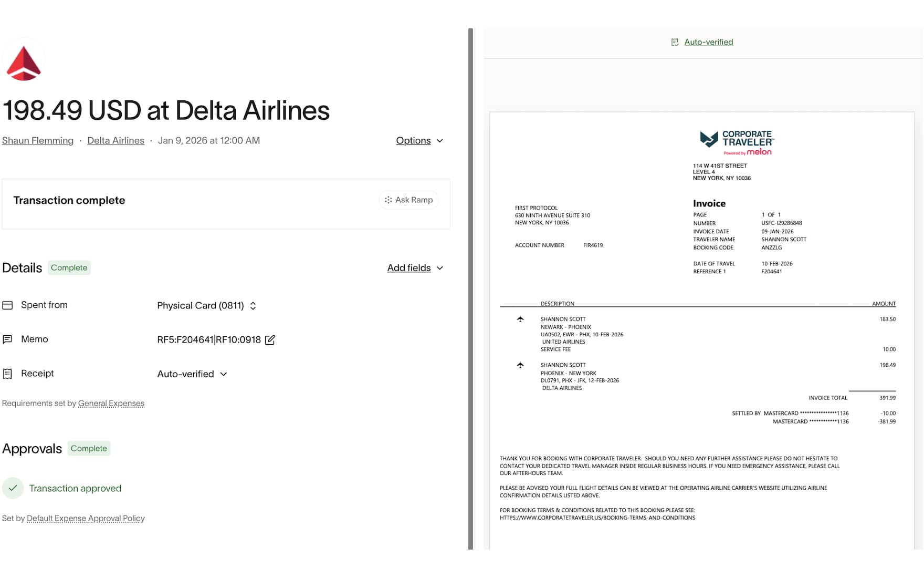Screen dimensions: 924x578
Task: Open the Default Expense Approval Policy link
Action: tap(86, 519)
